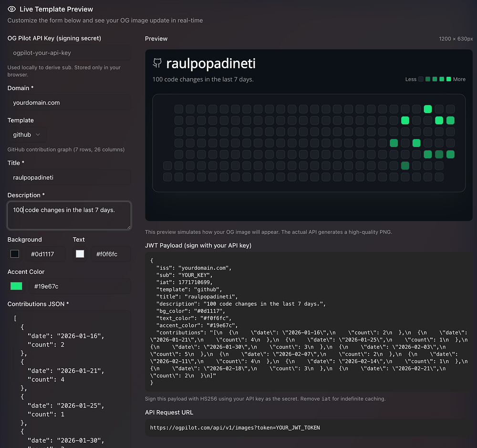This screenshot has width=477, height=448.
Task: Click the brightest green legend square near More
Action: click(448, 79)
